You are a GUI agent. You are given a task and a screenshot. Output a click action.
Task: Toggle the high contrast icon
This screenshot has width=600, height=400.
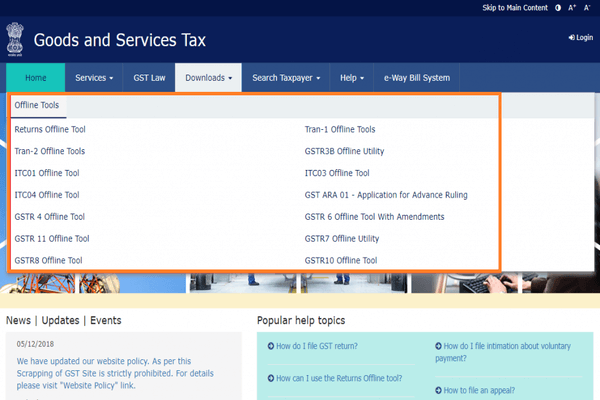click(558, 8)
